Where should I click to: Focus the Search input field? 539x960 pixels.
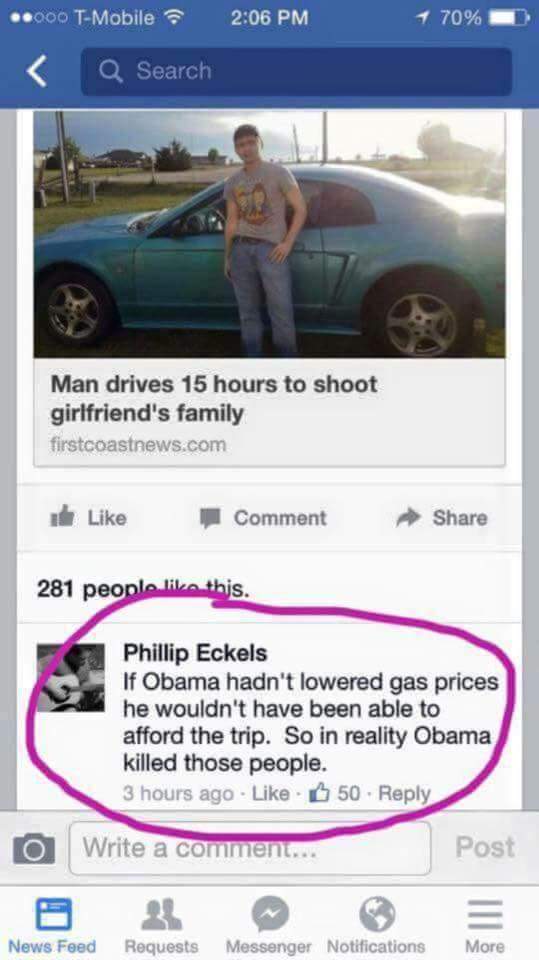point(296,72)
